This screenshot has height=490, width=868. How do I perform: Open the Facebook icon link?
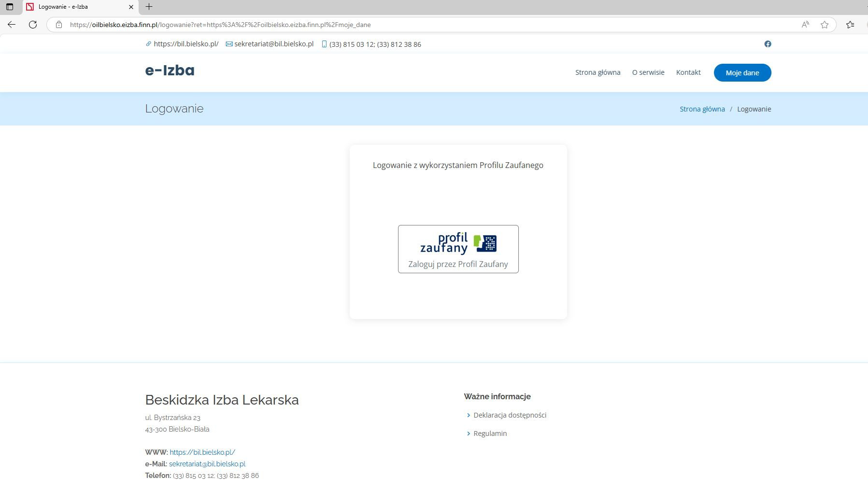pyautogui.click(x=768, y=44)
